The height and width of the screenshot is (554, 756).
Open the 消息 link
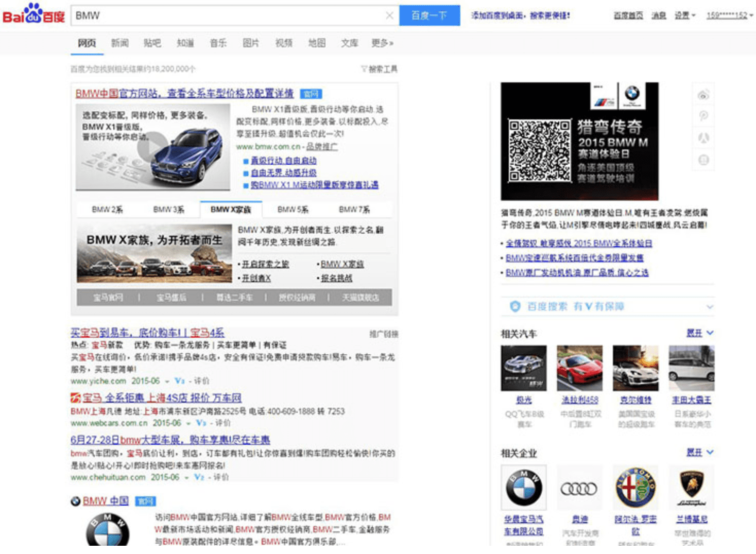click(659, 15)
